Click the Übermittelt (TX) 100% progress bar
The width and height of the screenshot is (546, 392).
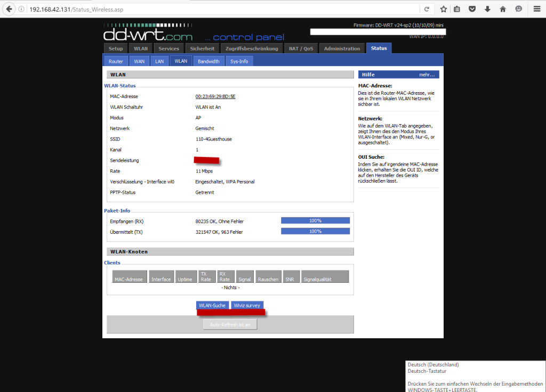[315, 231]
